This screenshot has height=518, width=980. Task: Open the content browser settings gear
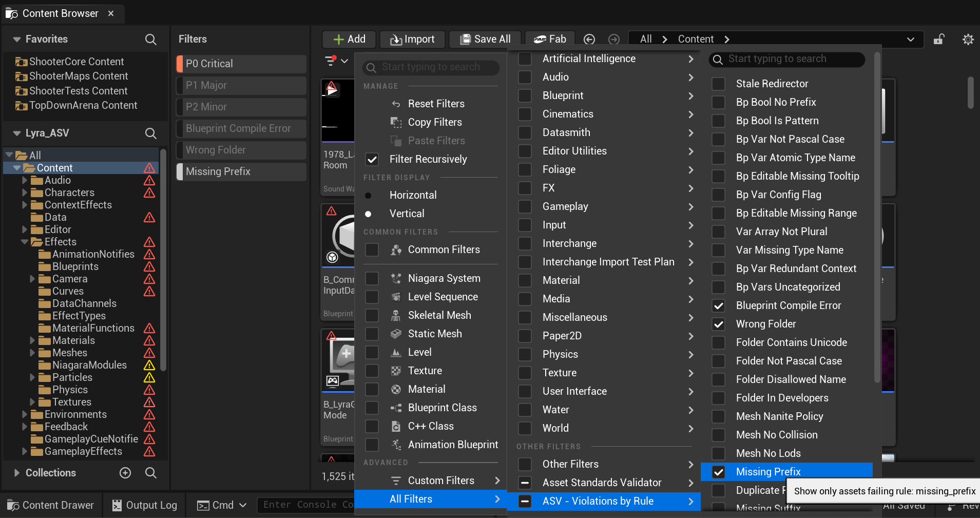(968, 40)
